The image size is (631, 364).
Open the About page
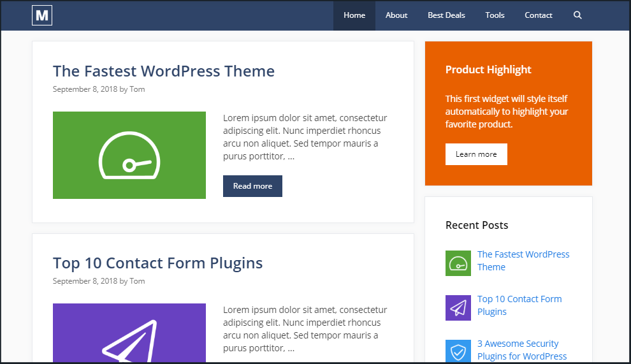coord(396,15)
